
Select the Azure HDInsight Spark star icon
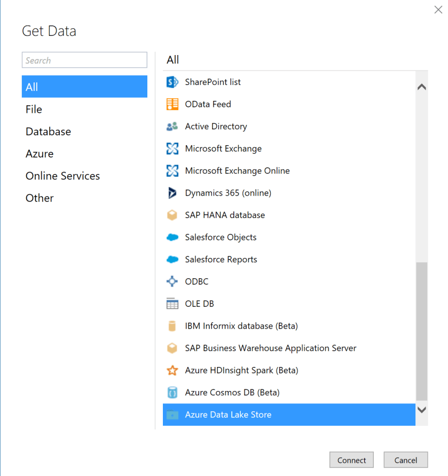click(171, 370)
